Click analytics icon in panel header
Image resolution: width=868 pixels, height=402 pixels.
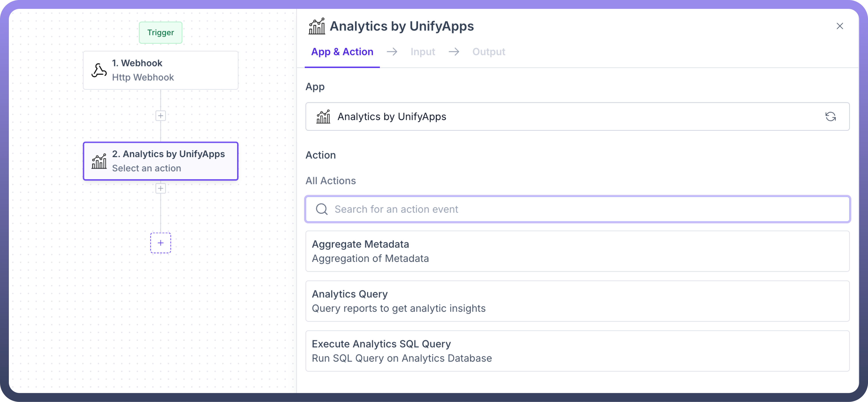coord(317,26)
